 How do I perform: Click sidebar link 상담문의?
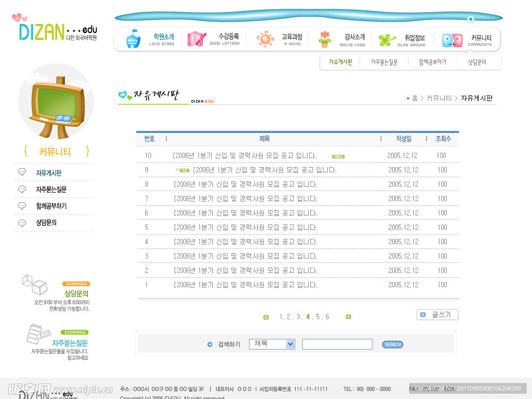coord(46,223)
